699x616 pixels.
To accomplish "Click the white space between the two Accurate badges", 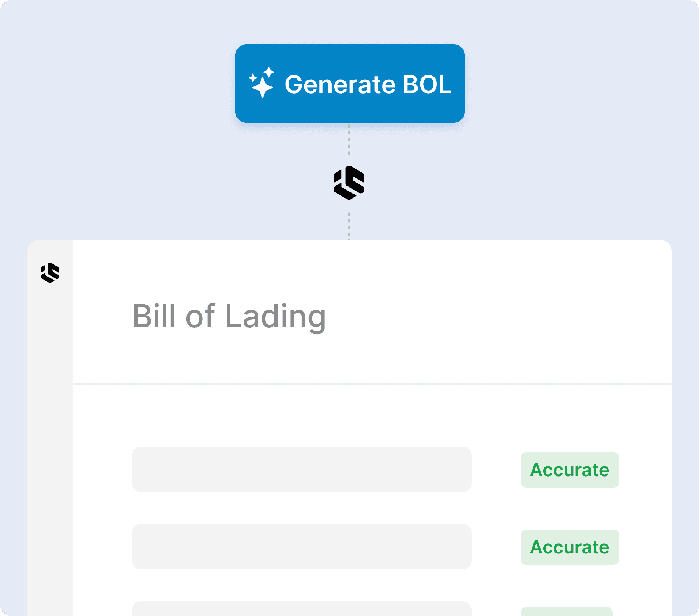I will (569, 508).
